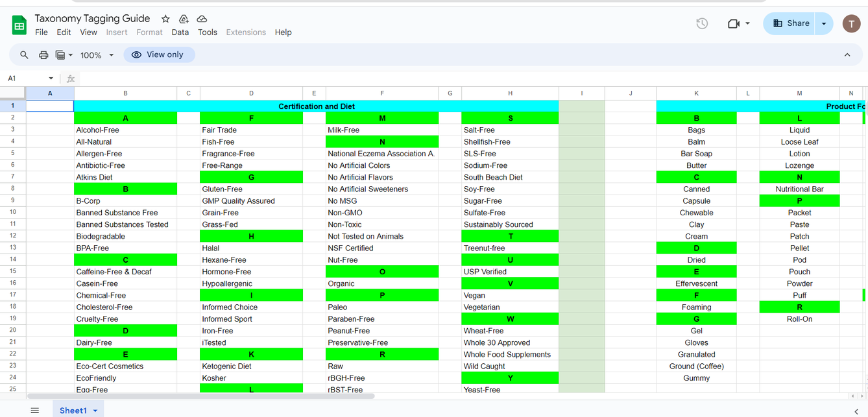
Task: Open the Data menu
Action: (x=180, y=32)
